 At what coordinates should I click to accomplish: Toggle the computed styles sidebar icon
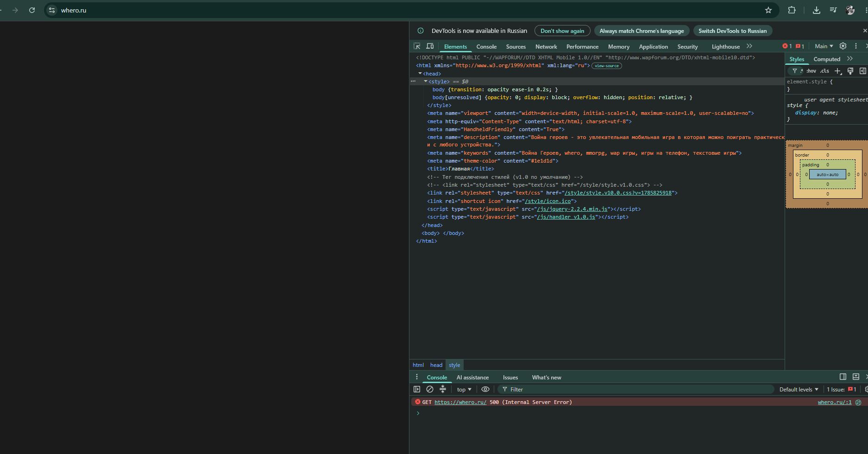[863, 71]
